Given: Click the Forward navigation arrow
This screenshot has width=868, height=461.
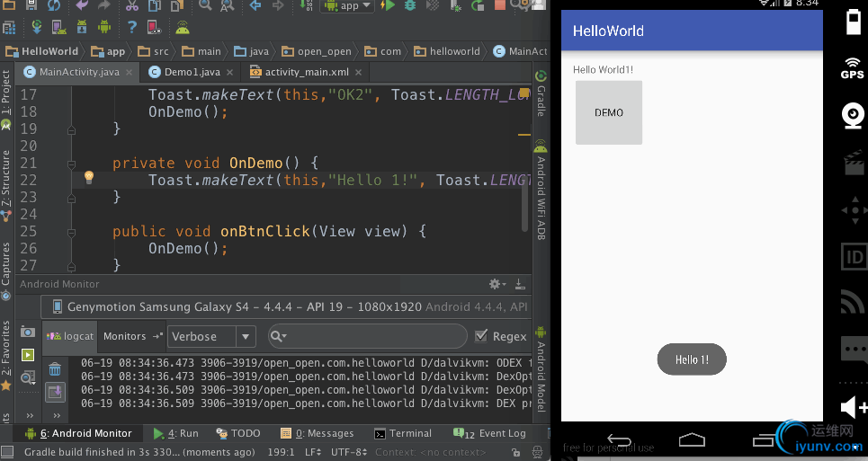Looking at the screenshot, I should point(278,5).
